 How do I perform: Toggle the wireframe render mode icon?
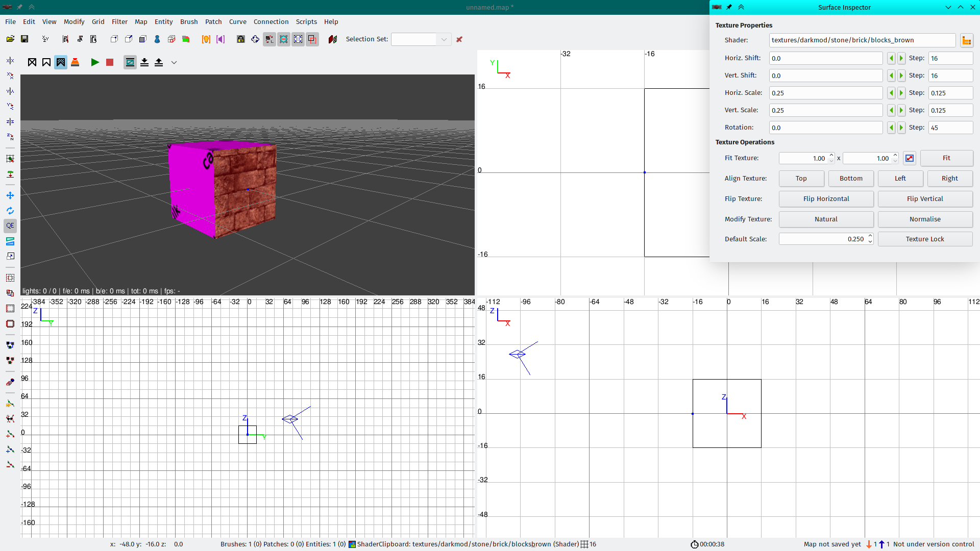32,62
